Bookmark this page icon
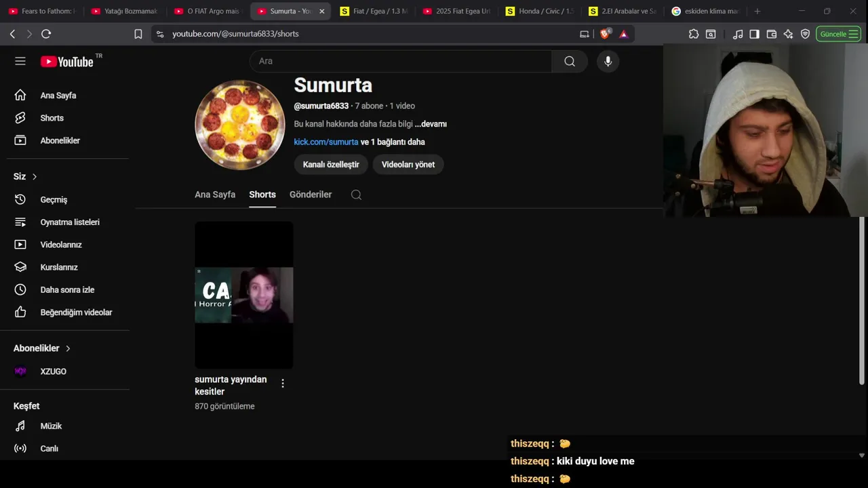 tap(138, 34)
